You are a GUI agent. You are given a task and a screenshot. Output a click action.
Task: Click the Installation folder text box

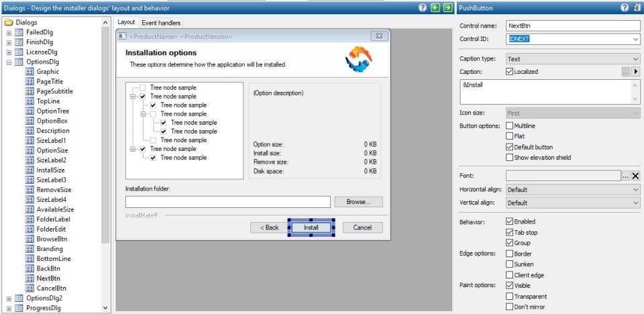click(x=228, y=202)
